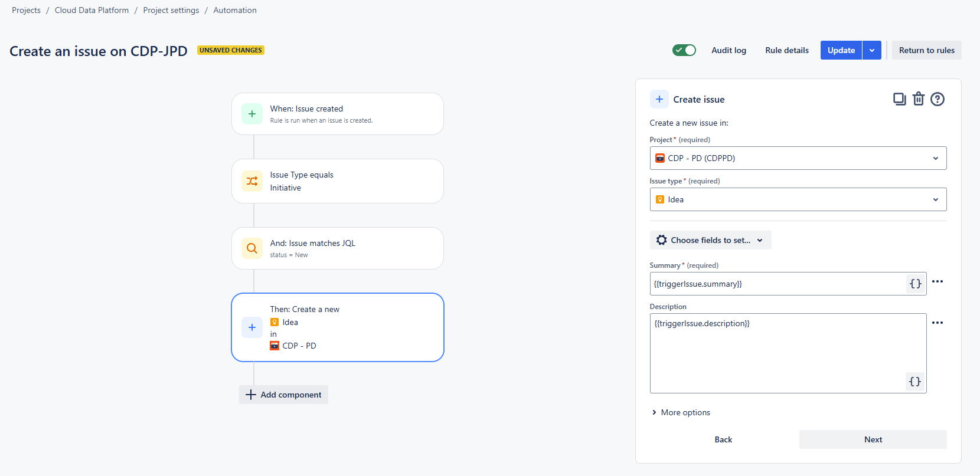Delete component using trash icon

coord(919,99)
